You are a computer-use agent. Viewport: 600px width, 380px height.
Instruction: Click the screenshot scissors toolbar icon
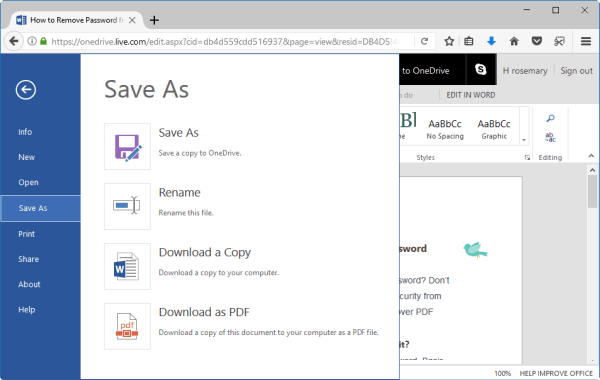pyautogui.click(x=559, y=41)
